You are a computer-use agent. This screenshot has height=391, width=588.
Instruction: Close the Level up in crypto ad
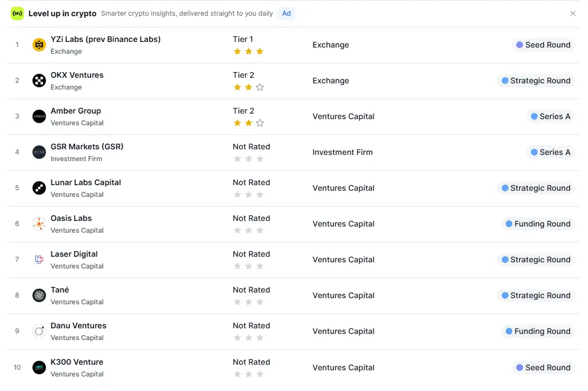pyautogui.click(x=572, y=13)
